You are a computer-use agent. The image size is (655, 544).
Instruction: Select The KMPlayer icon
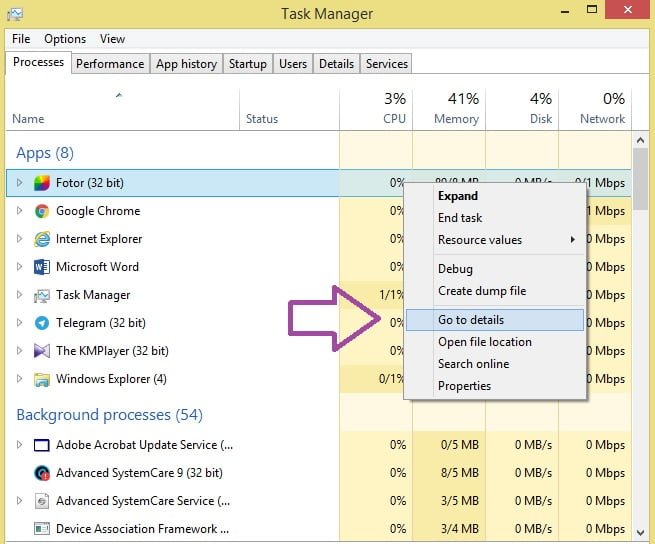pyautogui.click(x=42, y=351)
